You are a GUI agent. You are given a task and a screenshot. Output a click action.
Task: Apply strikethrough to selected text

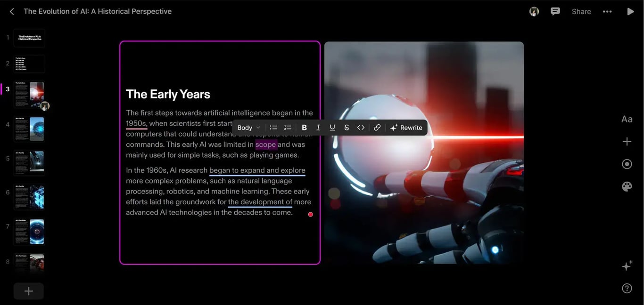click(347, 128)
